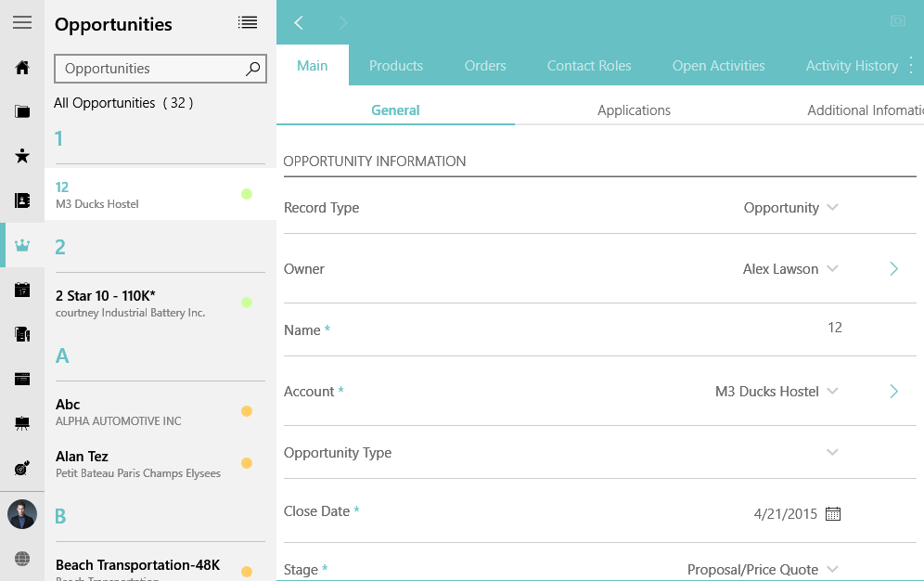The width and height of the screenshot is (924, 581).
Task: Select the crown Opportunities sidebar icon
Action: tap(22, 245)
